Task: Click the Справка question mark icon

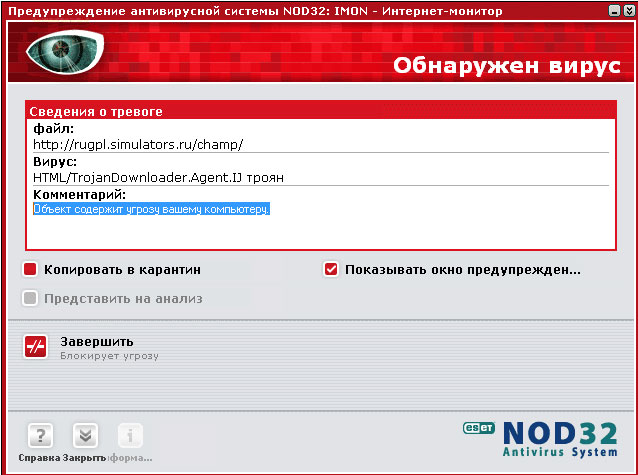Action: pos(39,435)
